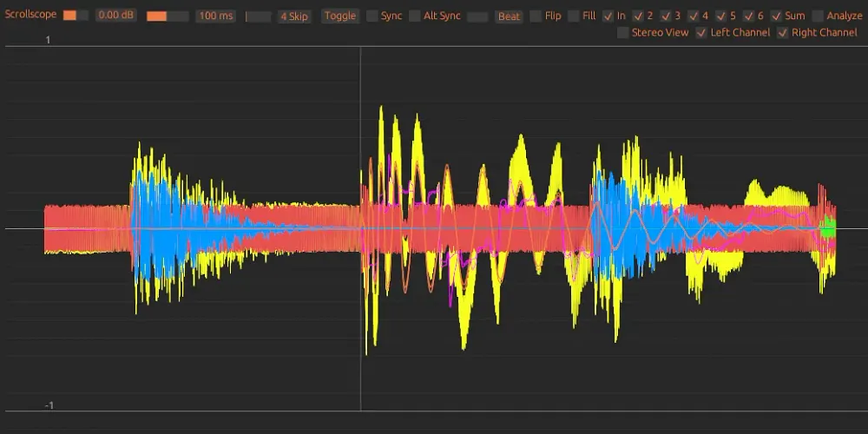Disable input channel 3 trace
Image resolution: width=868 pixels, height=434 pixels.
click(666, 16)
